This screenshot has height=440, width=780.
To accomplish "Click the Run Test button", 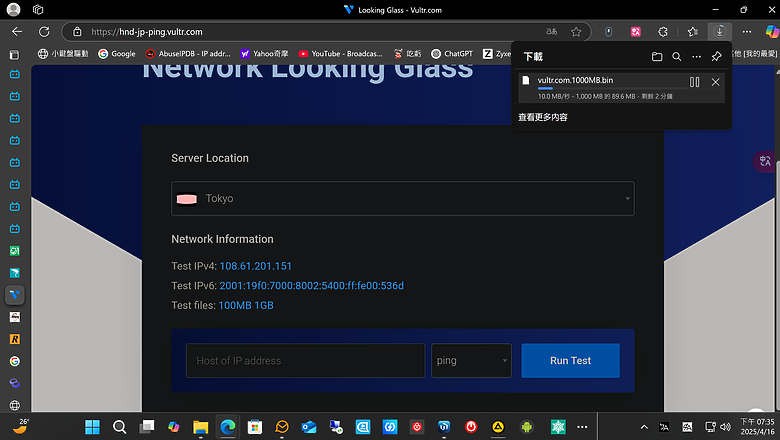I will coord(570,360).
